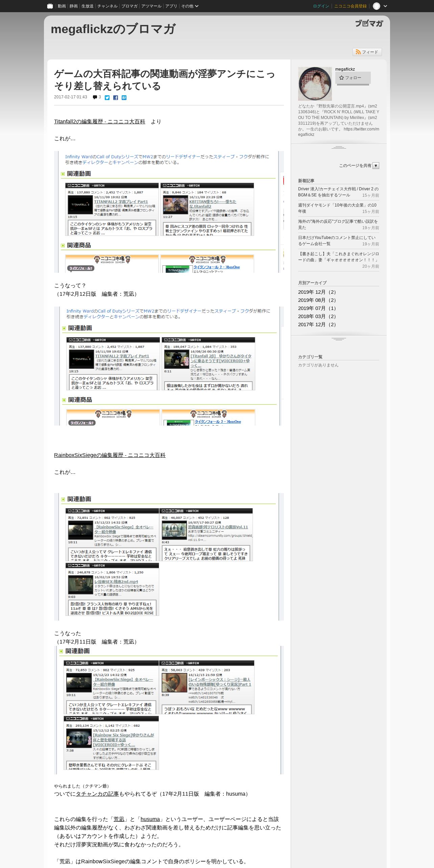This screenshot has height=868, width=434.
Task: Open アプリ in top navigation
Action: tap(171, 6)
